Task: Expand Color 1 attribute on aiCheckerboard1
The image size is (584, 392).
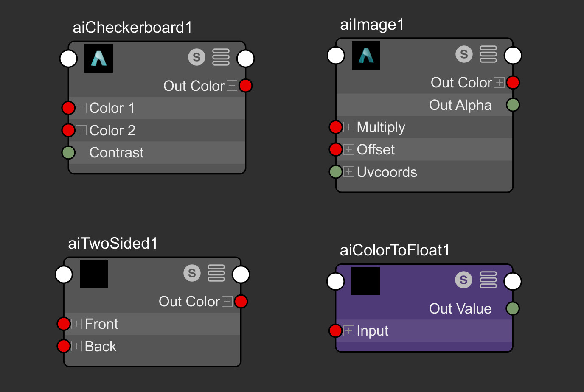Action: click(x=81, y=108)
